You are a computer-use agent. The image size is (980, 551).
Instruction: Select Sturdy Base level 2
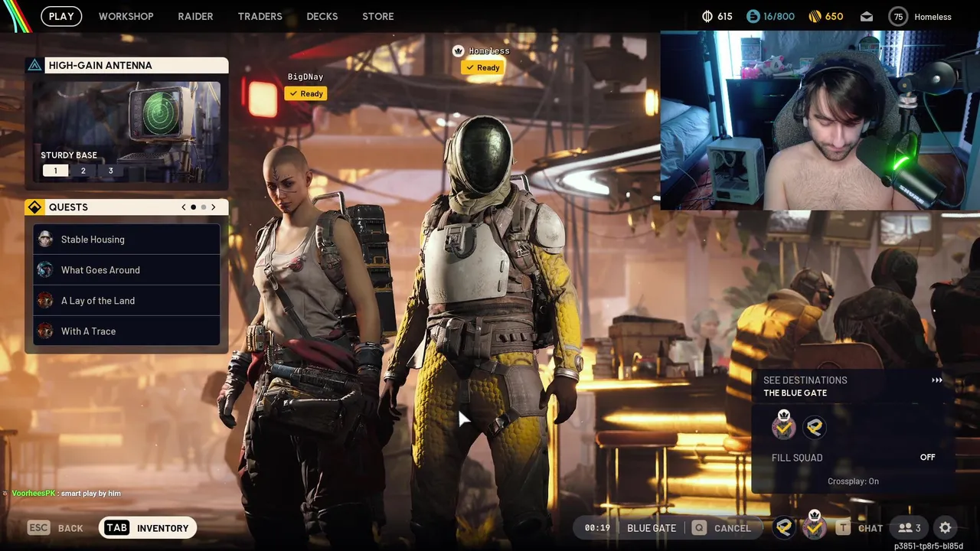[83, 171]
